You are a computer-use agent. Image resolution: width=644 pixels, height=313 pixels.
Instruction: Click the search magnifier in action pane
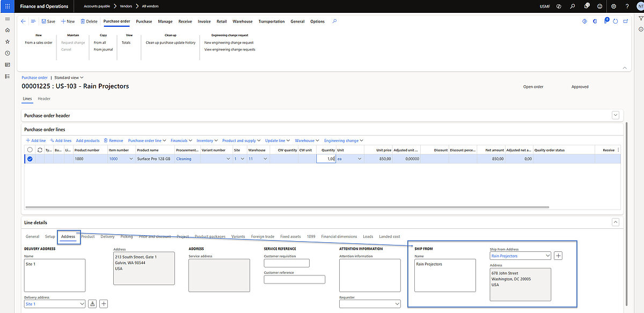(x=334, y=21)
